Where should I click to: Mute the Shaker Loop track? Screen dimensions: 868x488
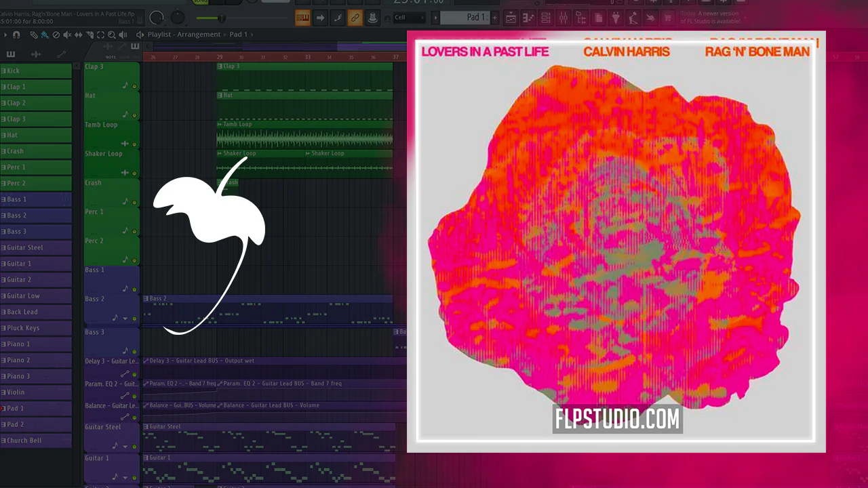click(x=134, y=174)
